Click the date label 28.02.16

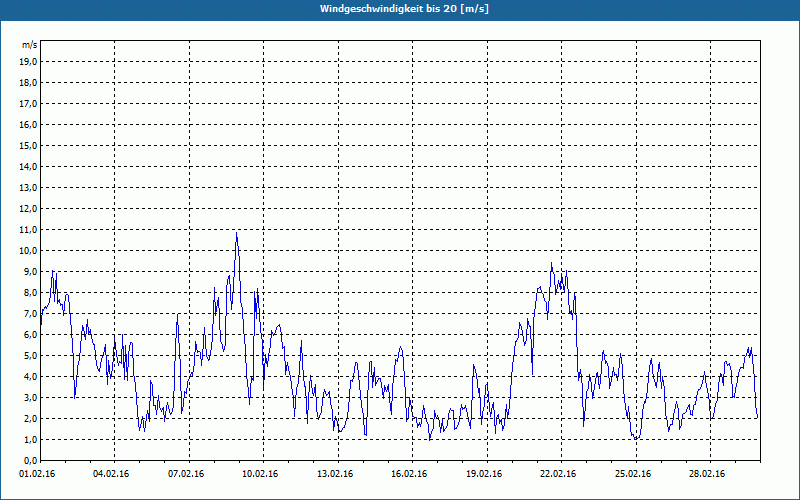(x=707, y=474)
